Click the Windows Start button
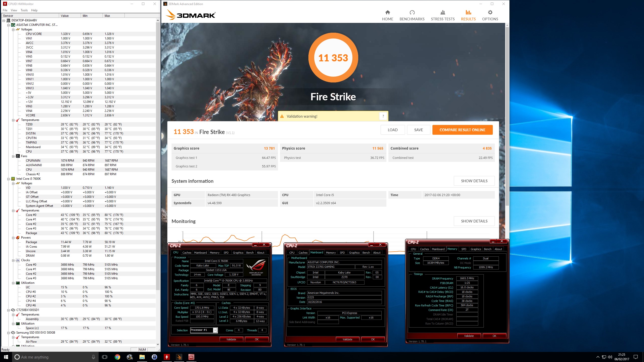 click(x=6, y=357)
